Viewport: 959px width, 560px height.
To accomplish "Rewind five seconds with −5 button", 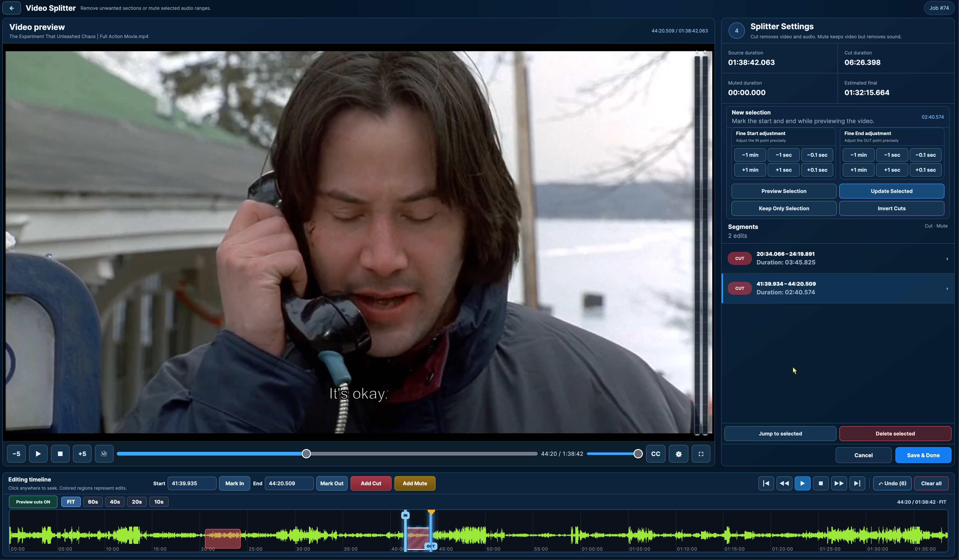I will (x=16, y=453).
